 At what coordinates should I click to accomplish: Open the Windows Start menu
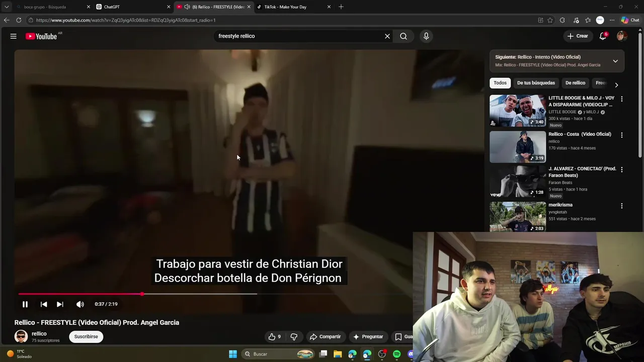coord(233,354)
